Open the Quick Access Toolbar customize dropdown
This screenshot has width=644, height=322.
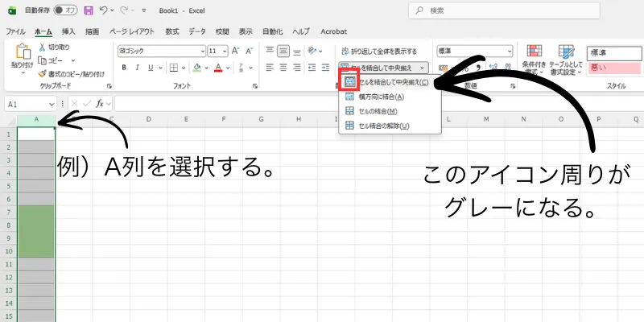143,10
